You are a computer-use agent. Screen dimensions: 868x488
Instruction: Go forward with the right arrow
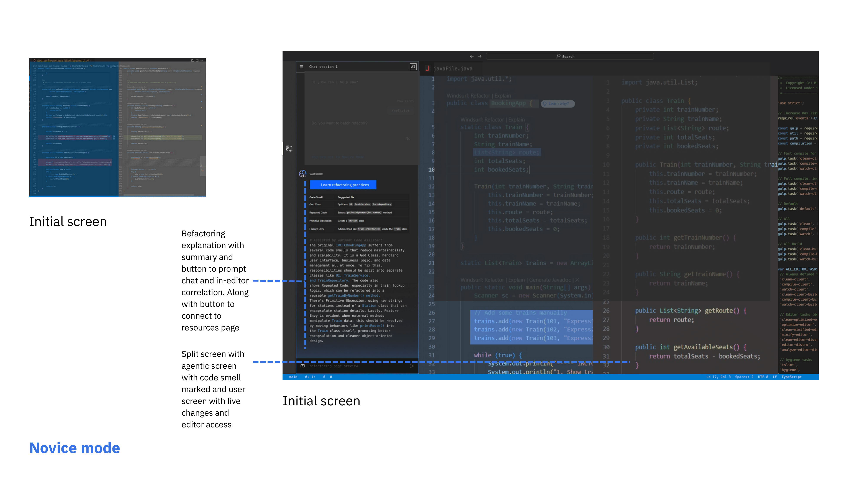pos(480,56)
